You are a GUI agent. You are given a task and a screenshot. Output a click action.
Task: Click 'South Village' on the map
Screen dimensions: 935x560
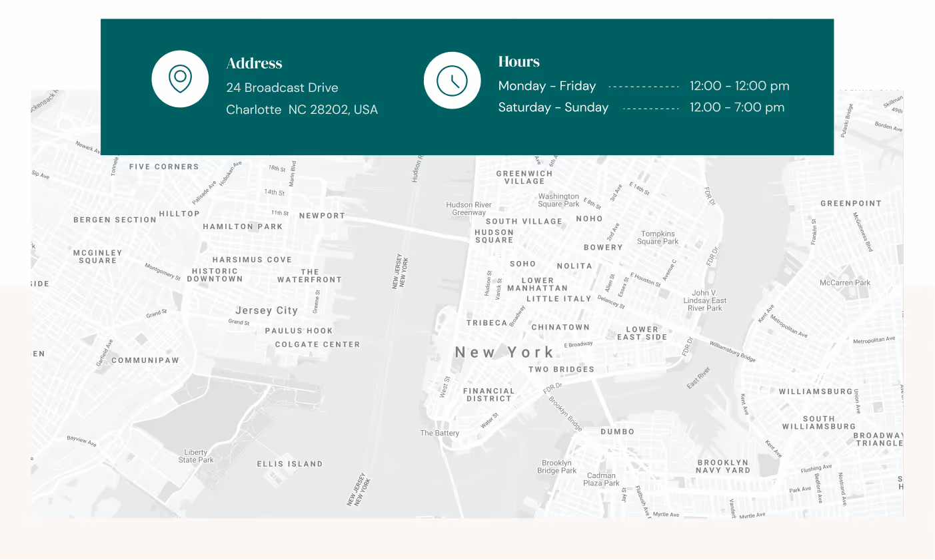pyautogui.click(x=524, y=222)
